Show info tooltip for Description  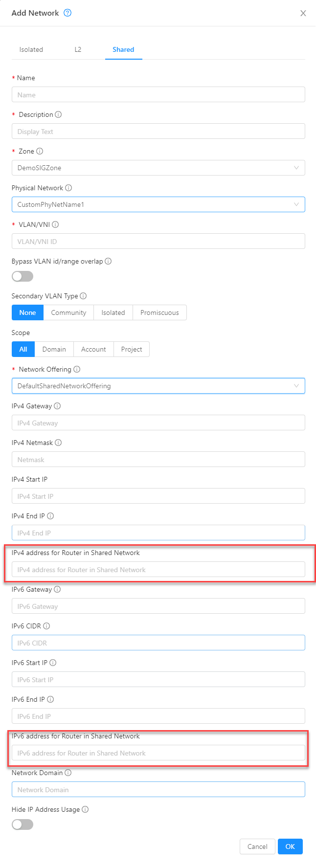(x=58, y=114)
